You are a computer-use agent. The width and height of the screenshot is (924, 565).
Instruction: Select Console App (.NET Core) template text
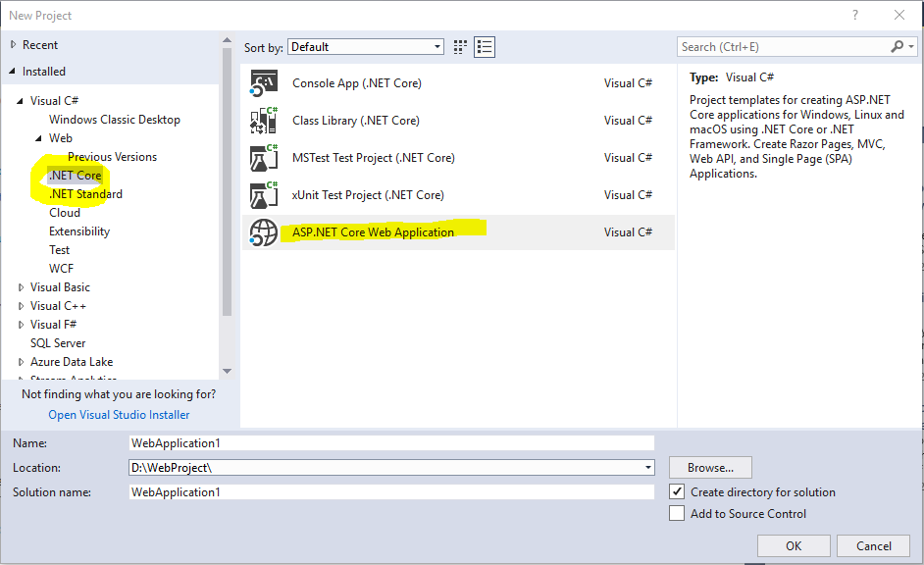(356, 83)
